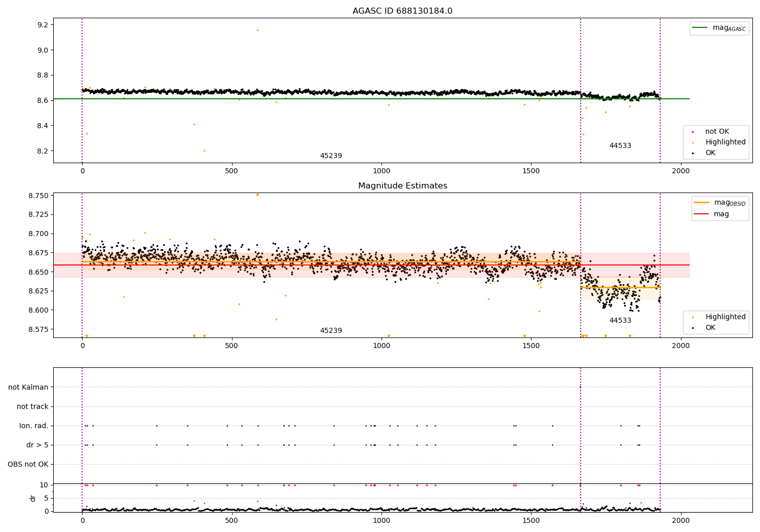Click 'Highlighted' legend entry in Magnitude Estimates plot

726,317
